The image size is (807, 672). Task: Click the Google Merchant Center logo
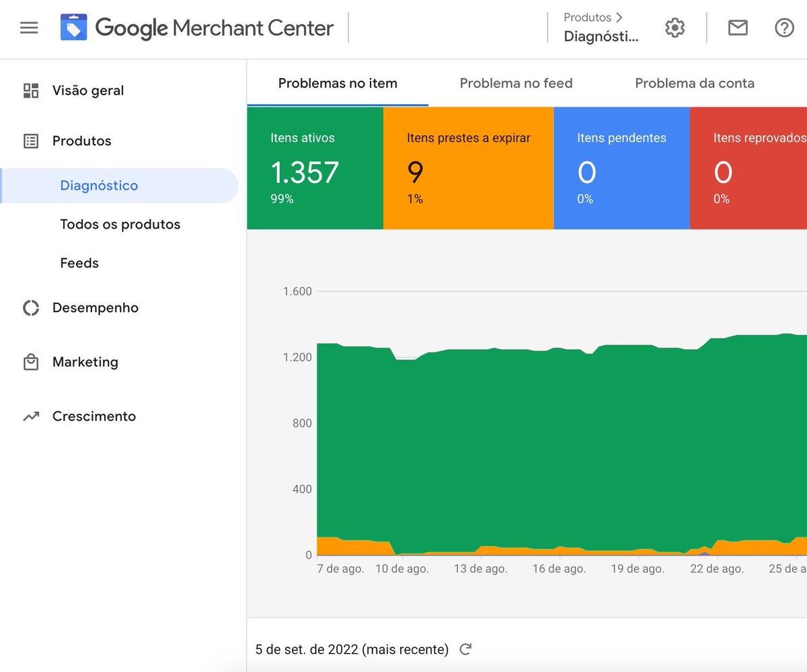(197, 28)
